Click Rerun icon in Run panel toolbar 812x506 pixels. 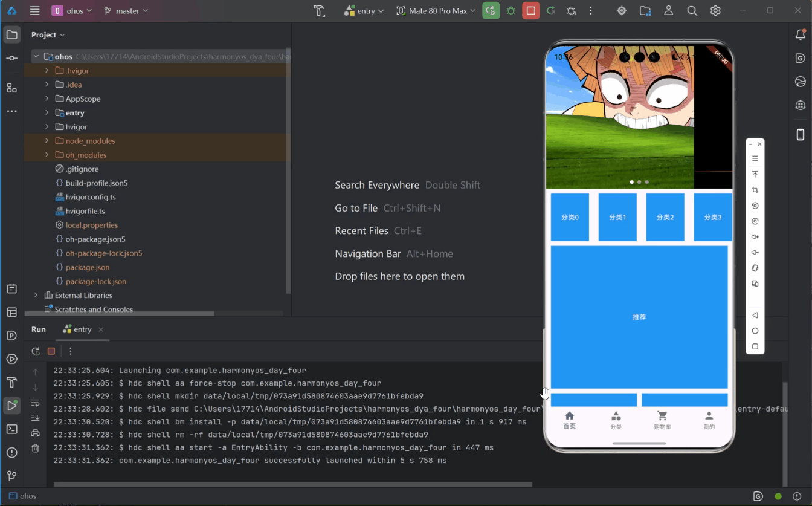[x=36, y=351]
